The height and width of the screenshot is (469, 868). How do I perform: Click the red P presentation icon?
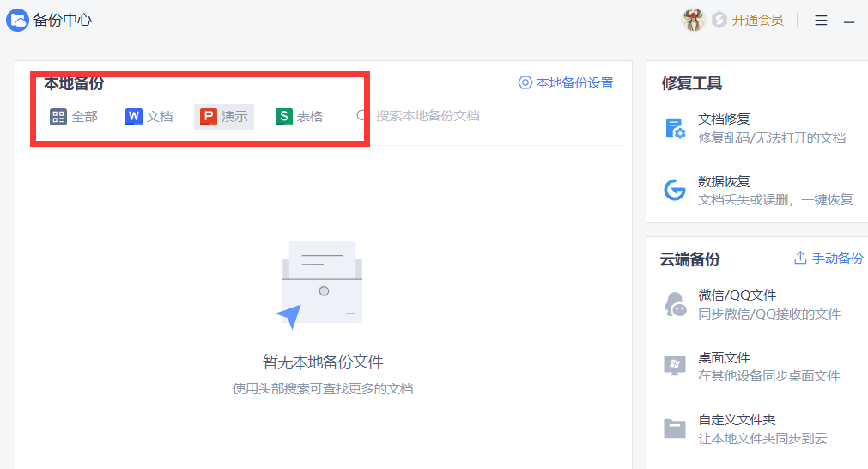pos(208,116)
